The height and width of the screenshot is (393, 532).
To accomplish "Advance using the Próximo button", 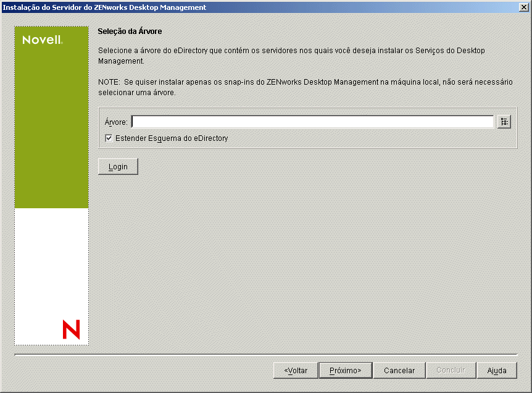I will (x=345, y=370).
